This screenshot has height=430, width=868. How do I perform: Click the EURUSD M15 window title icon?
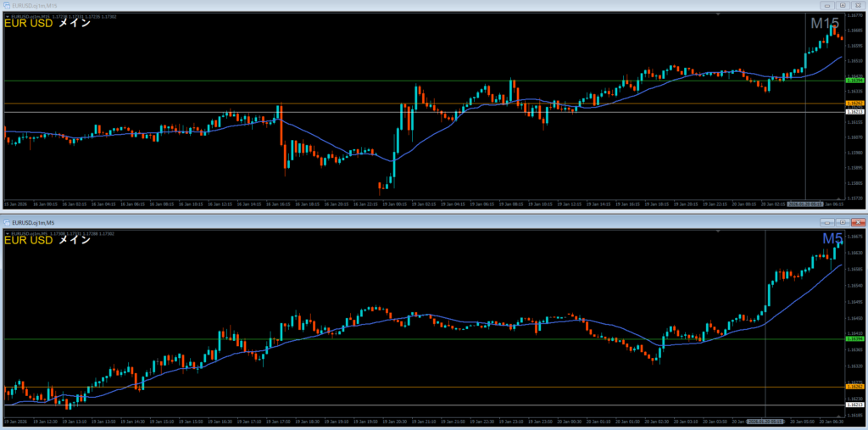(6, 6)
